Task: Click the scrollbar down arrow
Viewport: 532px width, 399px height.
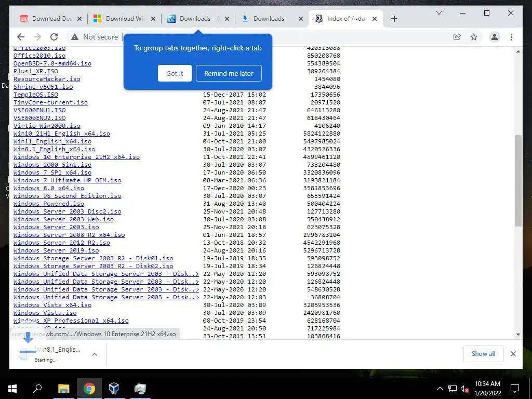Action: coord(518,335)
